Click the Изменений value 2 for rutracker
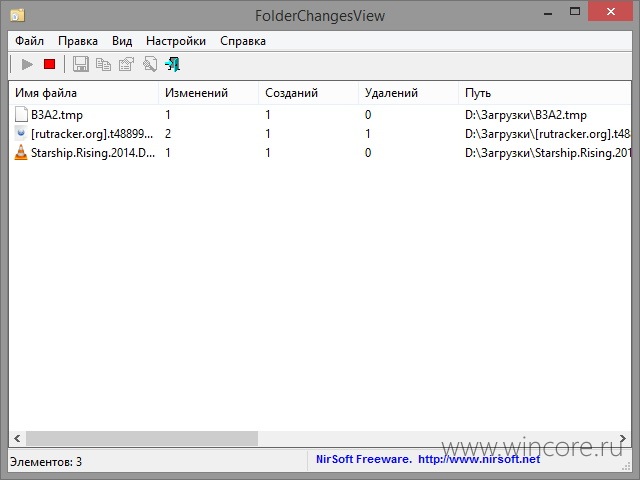This screenshot has height=480, width=640. pos(168,133)
